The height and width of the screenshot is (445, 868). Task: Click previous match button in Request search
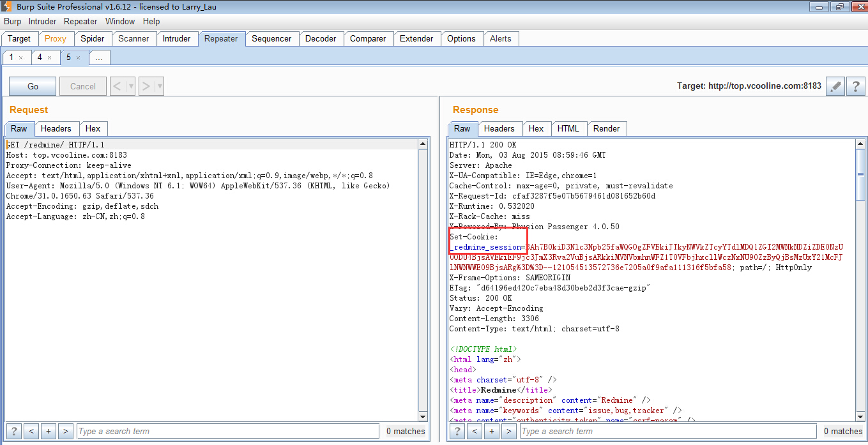31,431
